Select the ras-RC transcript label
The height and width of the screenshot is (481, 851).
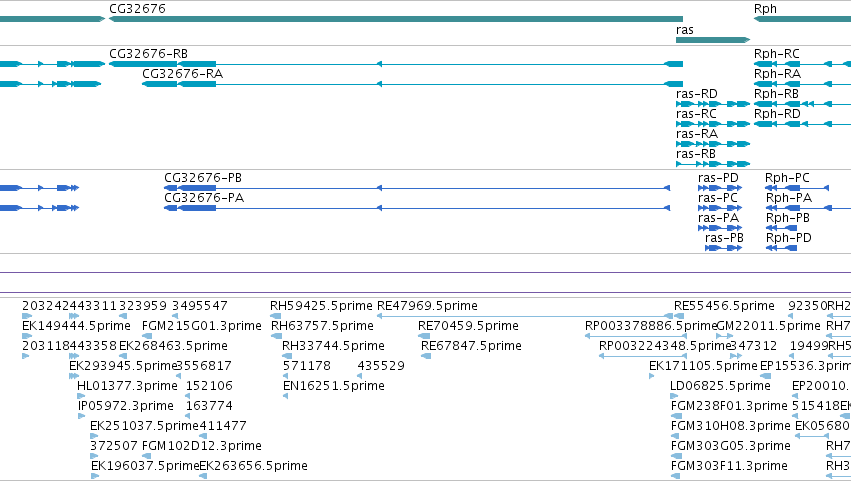pos(696,114)
